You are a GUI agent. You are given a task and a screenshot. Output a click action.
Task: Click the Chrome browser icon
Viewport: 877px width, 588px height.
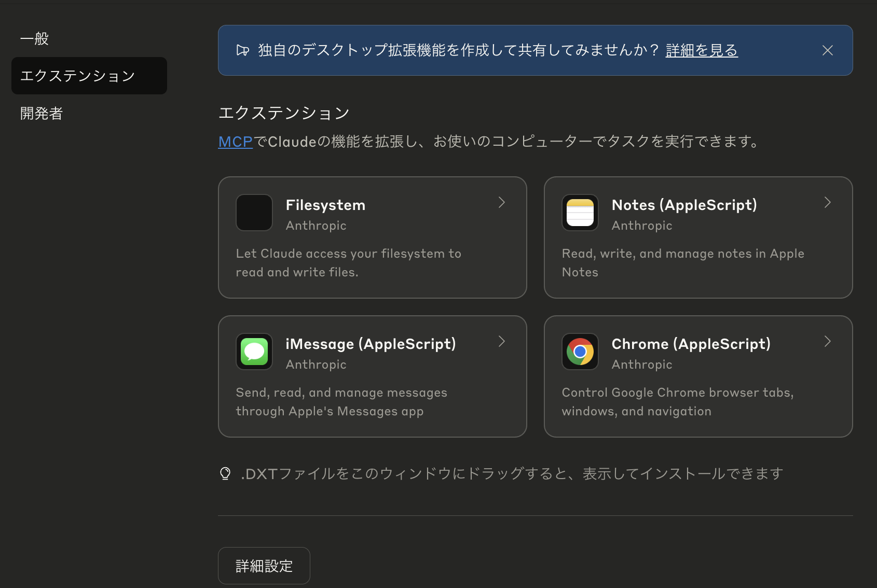(580, 352)
